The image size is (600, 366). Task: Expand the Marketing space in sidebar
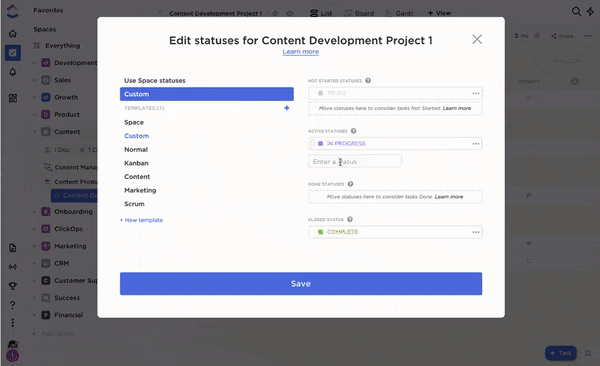pyautogui.click(x=34, y=246)
